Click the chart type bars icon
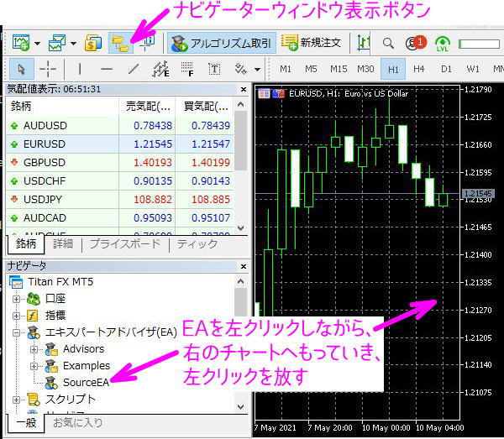 [364, 43]
